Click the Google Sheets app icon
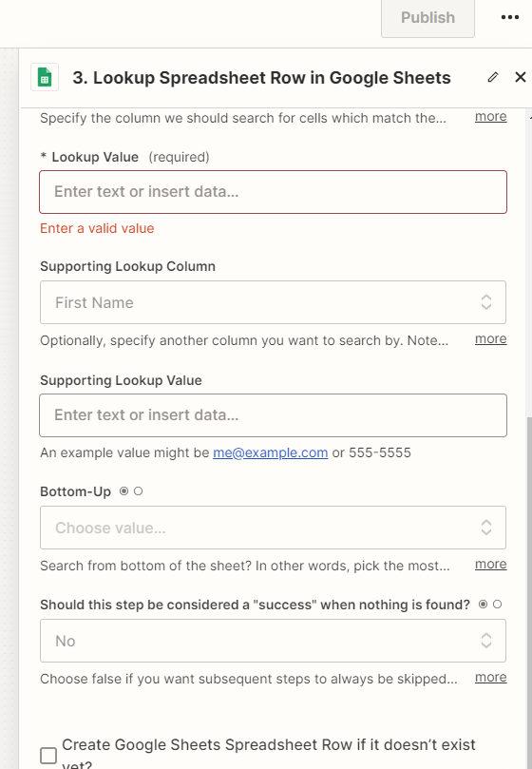This screenshot has height=769, width=532. tap(45, 78)
